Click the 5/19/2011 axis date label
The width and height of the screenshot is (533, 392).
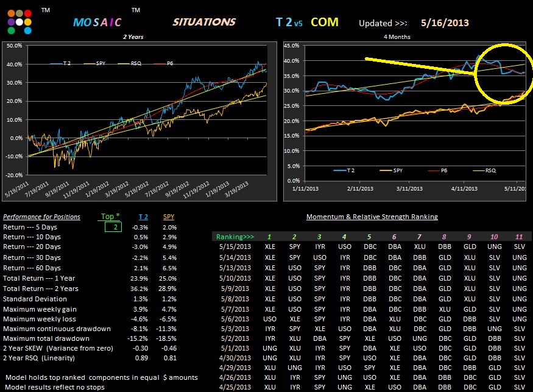pyautogui.click(x=17, y=189)
